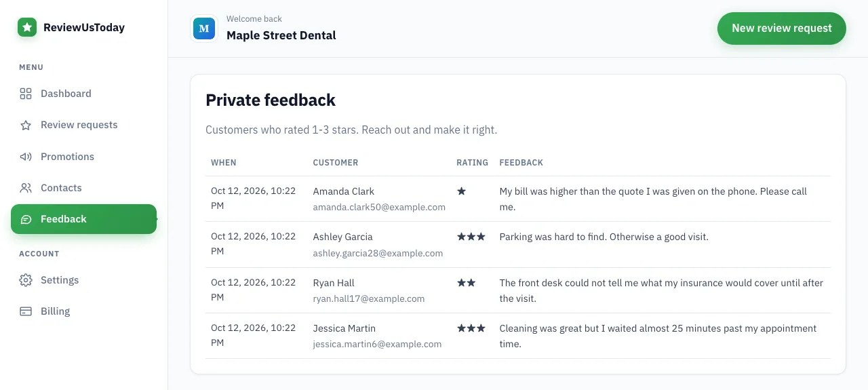Click the FEEDBACK column header

click(521, 163)
